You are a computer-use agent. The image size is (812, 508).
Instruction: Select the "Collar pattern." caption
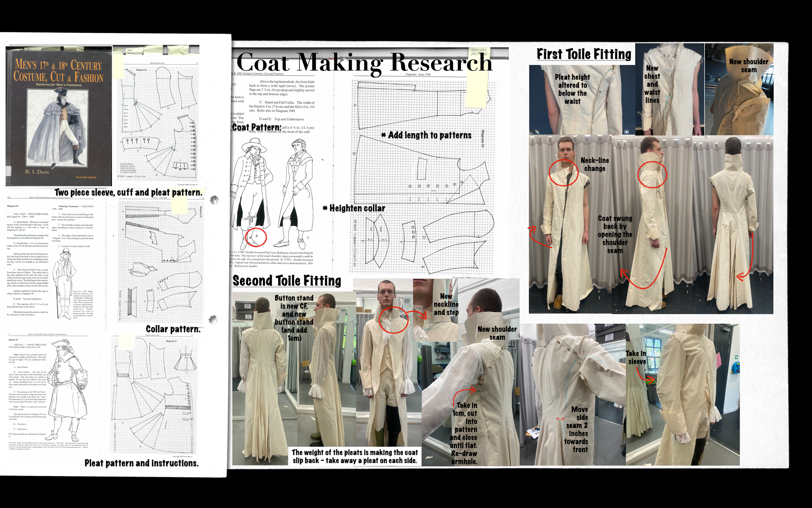point(173,329)
